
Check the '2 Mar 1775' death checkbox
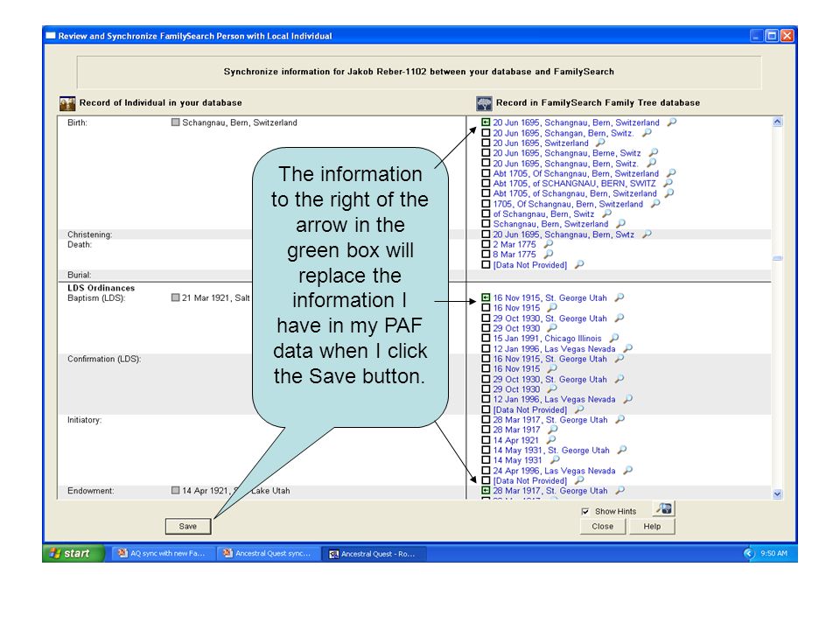point(486,244)
